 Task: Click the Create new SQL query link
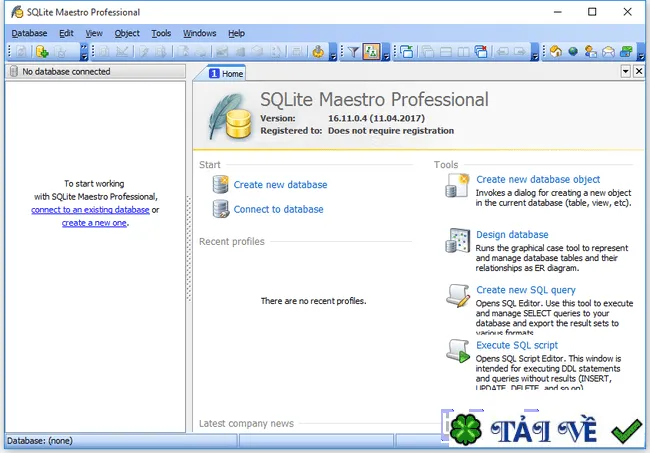click(526, 290)
